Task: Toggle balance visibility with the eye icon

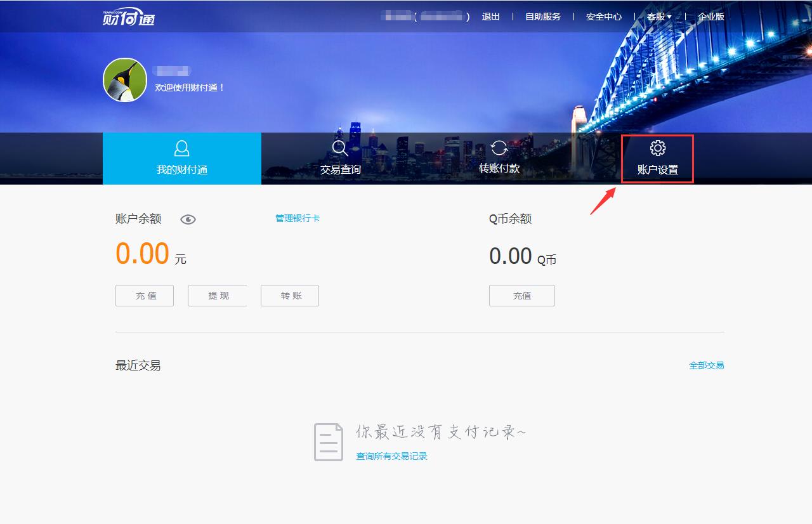Action: (x=188, y=219)
